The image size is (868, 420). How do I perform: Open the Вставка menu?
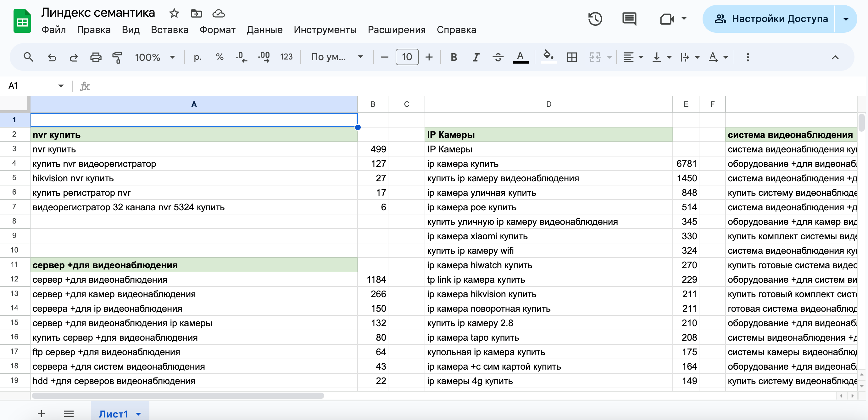tap(170, 30)
